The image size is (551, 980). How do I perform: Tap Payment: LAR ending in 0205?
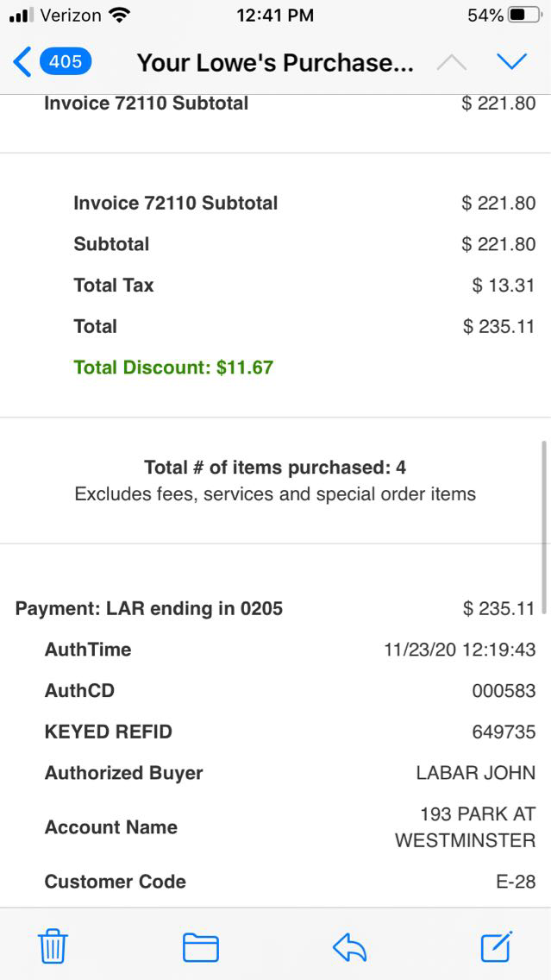149,608
